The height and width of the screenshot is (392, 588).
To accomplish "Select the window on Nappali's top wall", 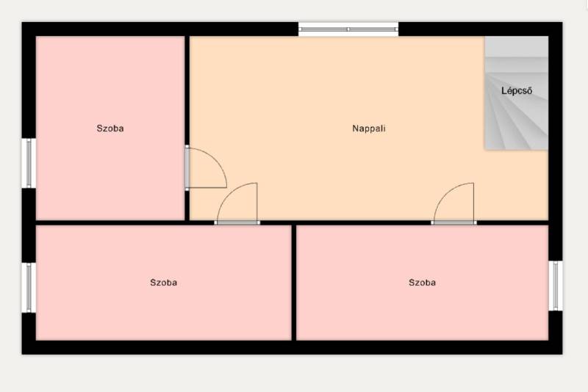I will tap(348, 29).
